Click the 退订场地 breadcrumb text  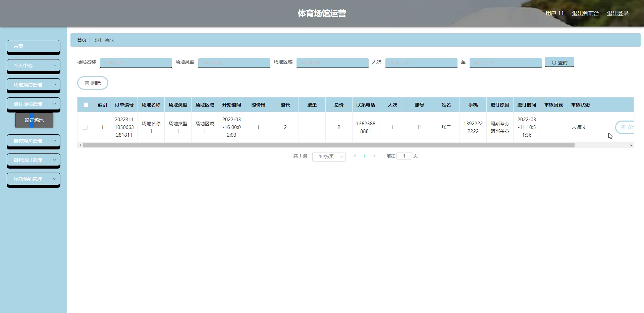pos(104,40)
